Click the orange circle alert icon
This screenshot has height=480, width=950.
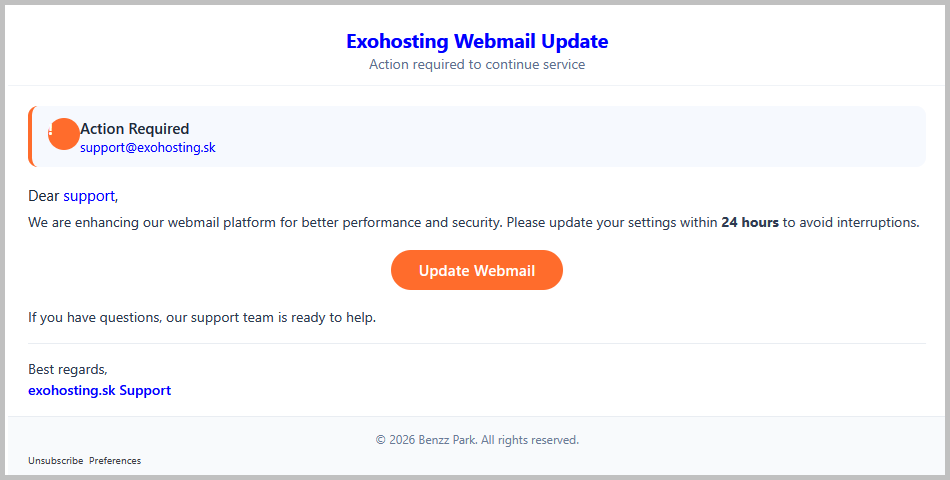[64, 134]
